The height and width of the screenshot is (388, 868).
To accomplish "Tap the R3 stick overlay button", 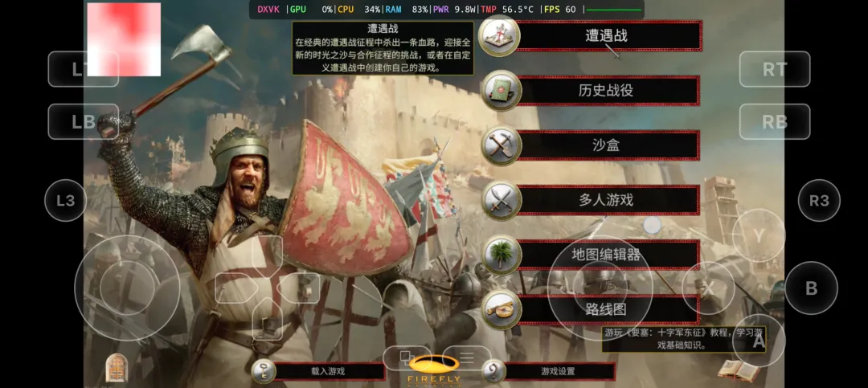I will click(819, 200).
